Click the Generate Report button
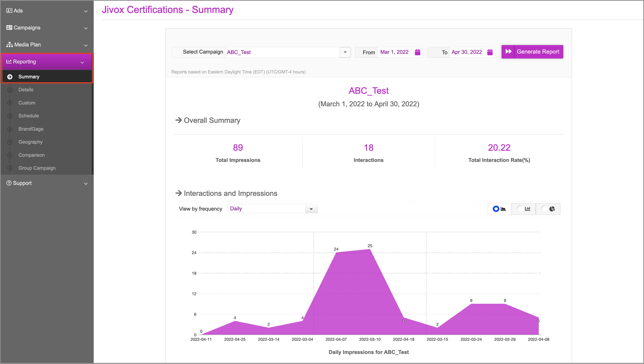The height and width of the screenshot is (364, 644). (532, 52)
